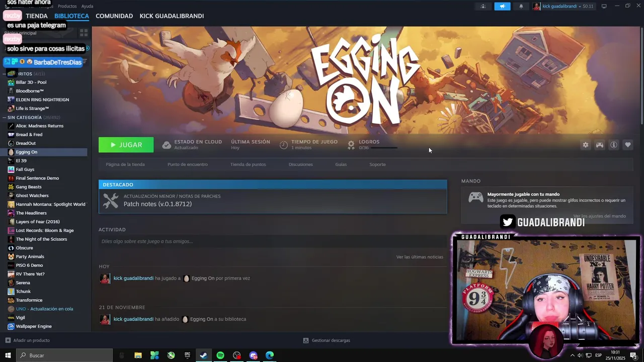Open the COMUNIDAD tab
The height and width of the screenshot is (362, 644).
[x=114, y=16]
